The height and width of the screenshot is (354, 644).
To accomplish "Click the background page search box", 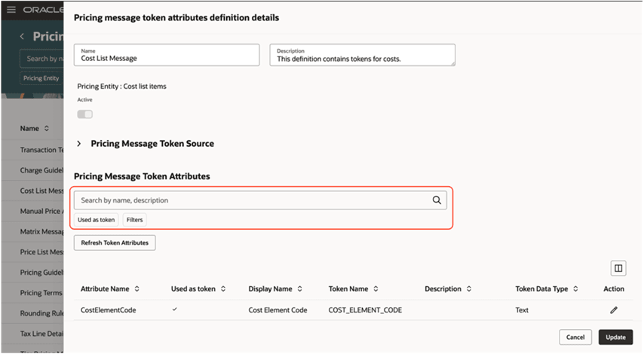I will 42,59.
